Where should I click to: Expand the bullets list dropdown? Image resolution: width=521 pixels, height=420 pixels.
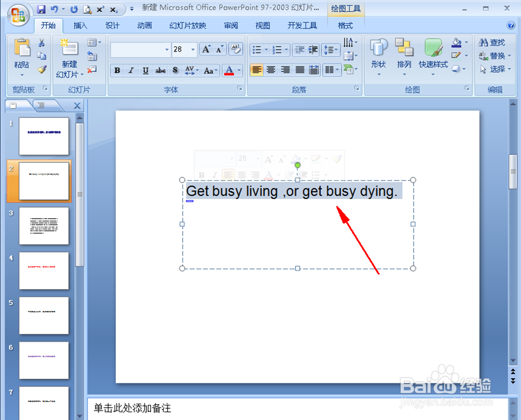point(266,50)
